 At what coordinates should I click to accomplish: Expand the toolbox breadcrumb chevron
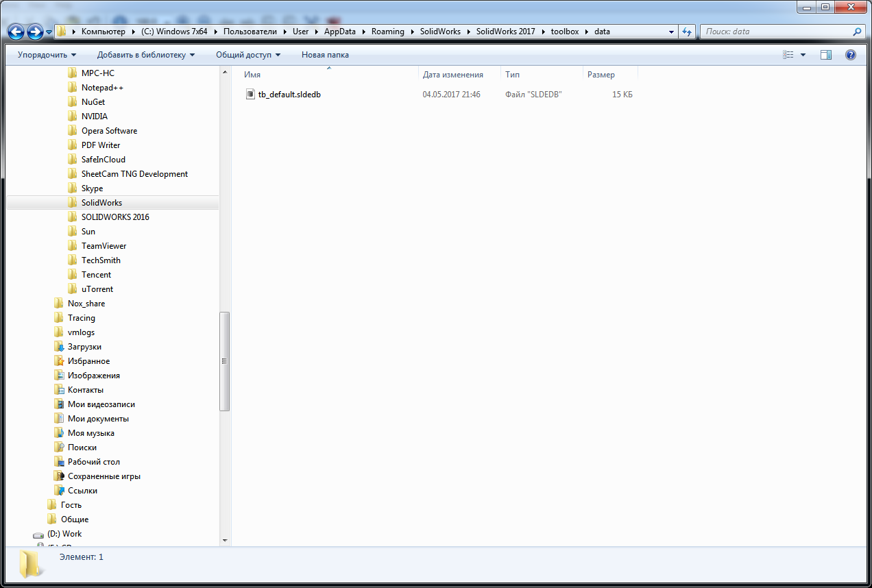(587, 31)
